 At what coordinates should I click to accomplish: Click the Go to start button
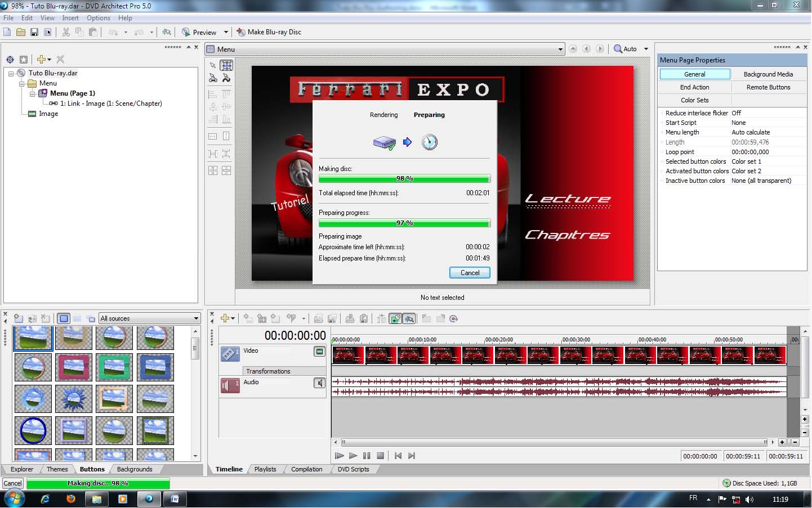(x=398, y=456)
